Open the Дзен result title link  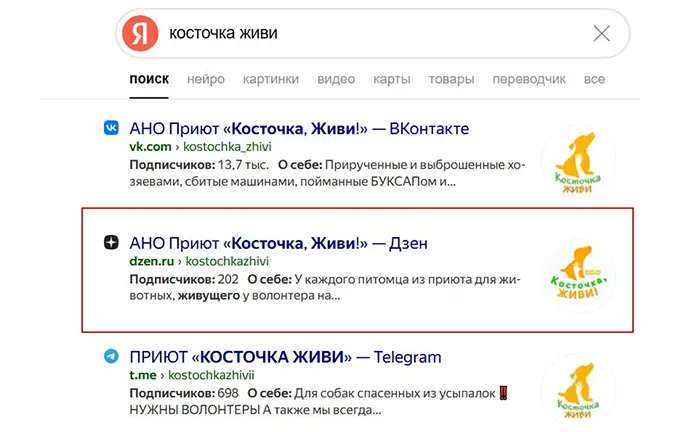click(278, 243)
